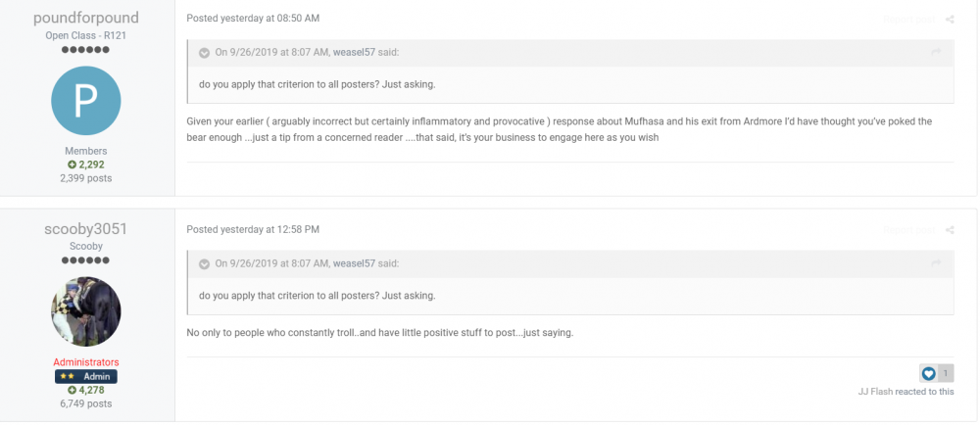
Task: Click poundforpound's green reputation plus icon
Action: point(73,165)
